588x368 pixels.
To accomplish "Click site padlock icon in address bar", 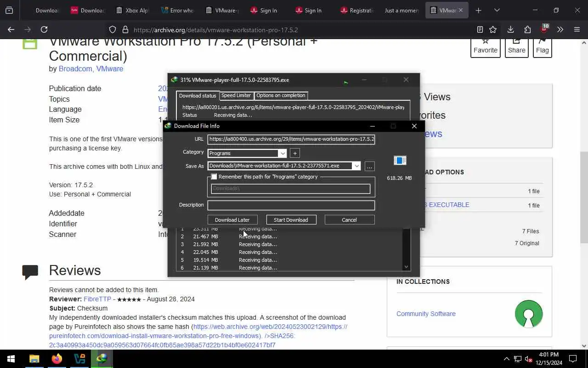I will coord(125,29).
